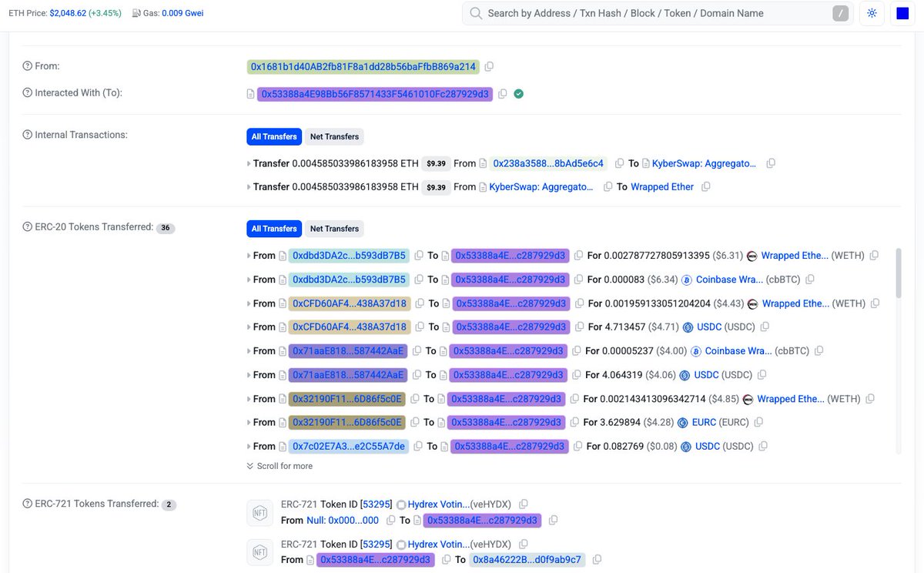
Task: Select All Transfers tab under Internal Transactions
Action: click(x=274, y=136)
